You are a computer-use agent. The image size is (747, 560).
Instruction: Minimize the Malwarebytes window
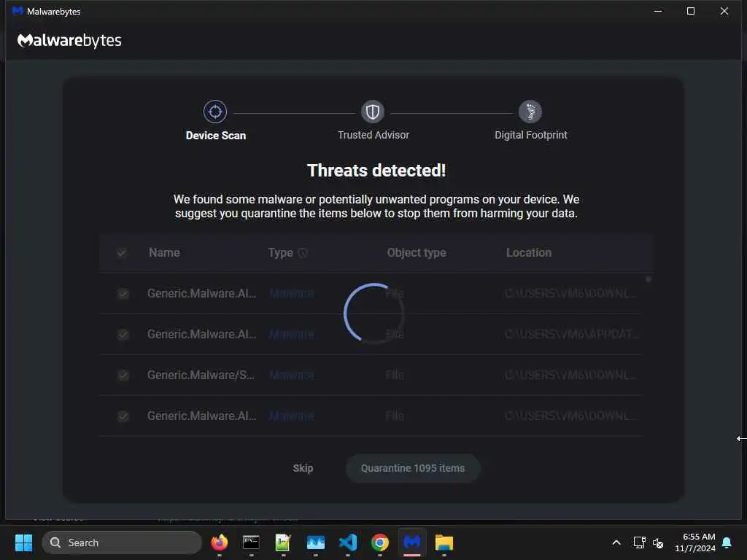[658, 11]
